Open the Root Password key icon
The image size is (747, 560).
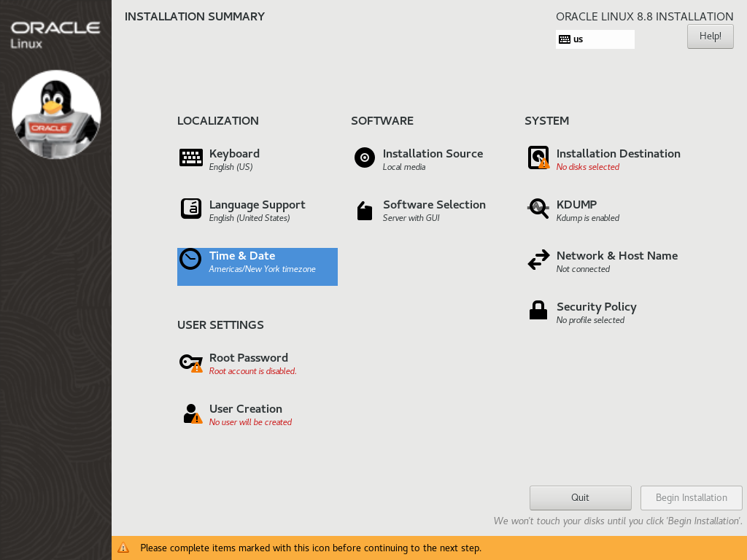pyautogui.click(x=190, y=363)
